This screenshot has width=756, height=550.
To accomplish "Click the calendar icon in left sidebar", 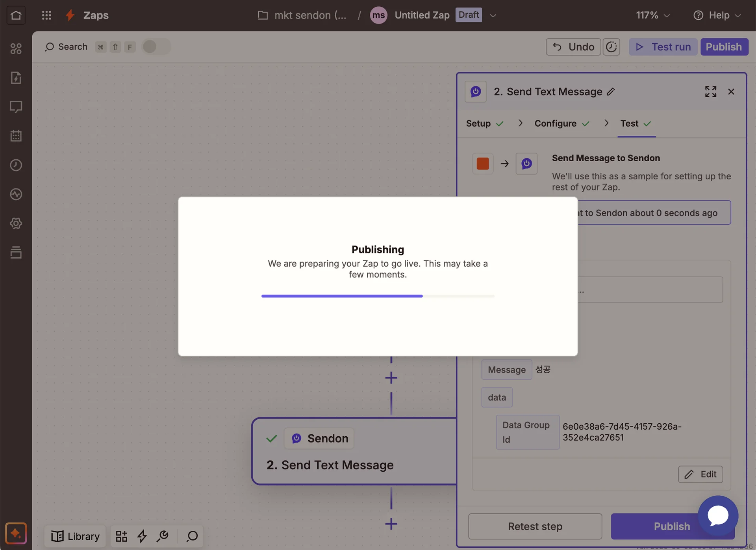I will point(16,136).
